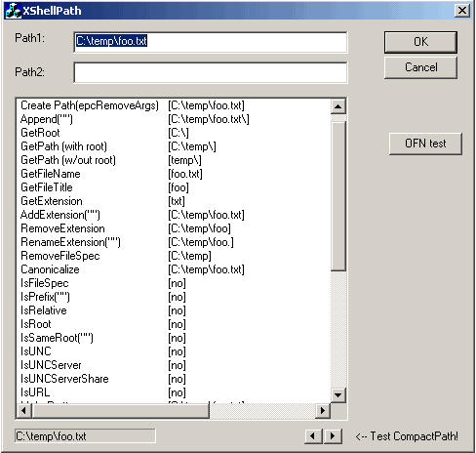Select the IsUNC row
The height and width of the screenshot is (453, 476).
tap(174, 351)
